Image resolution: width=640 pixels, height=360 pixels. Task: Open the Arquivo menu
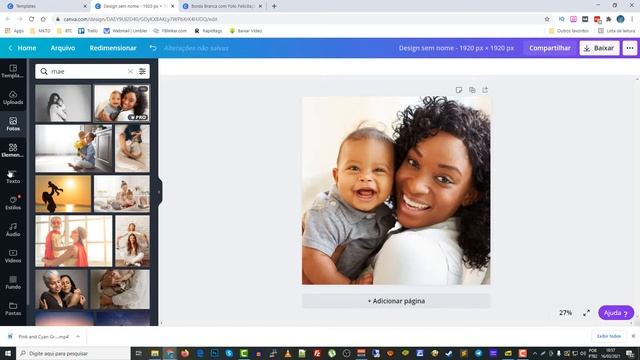[x=62, y=48]
